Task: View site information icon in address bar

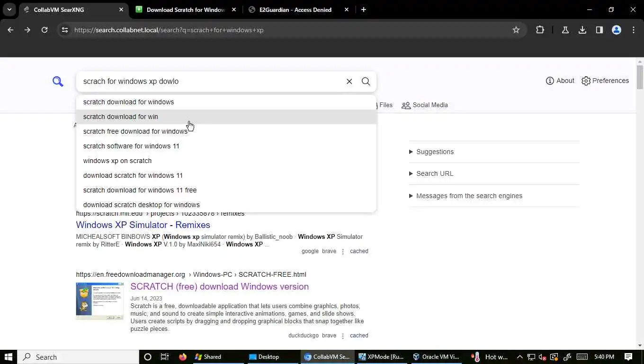Action: coord(65,30)
